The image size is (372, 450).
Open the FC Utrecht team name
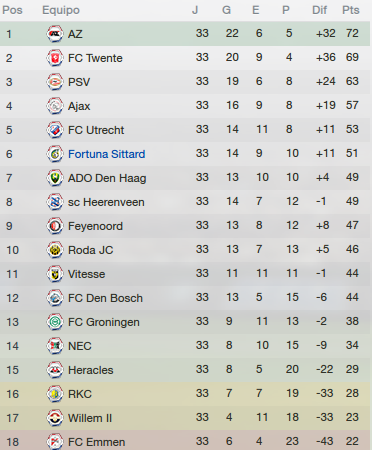(x=96, y=130)
